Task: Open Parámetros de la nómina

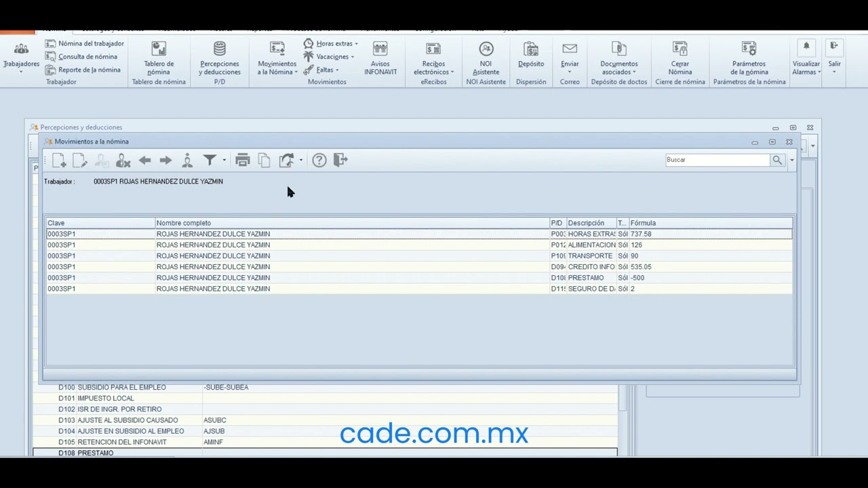Action: [x=749, y=58]
